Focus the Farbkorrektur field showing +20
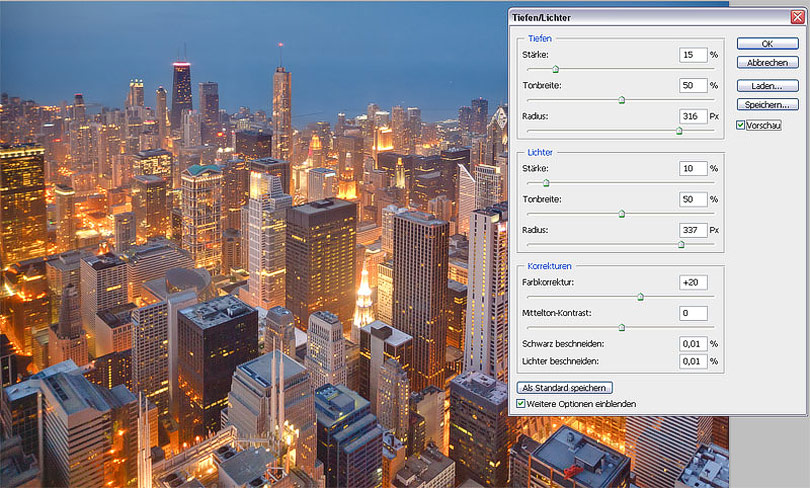Screen dimensions: 810x488 693,282
